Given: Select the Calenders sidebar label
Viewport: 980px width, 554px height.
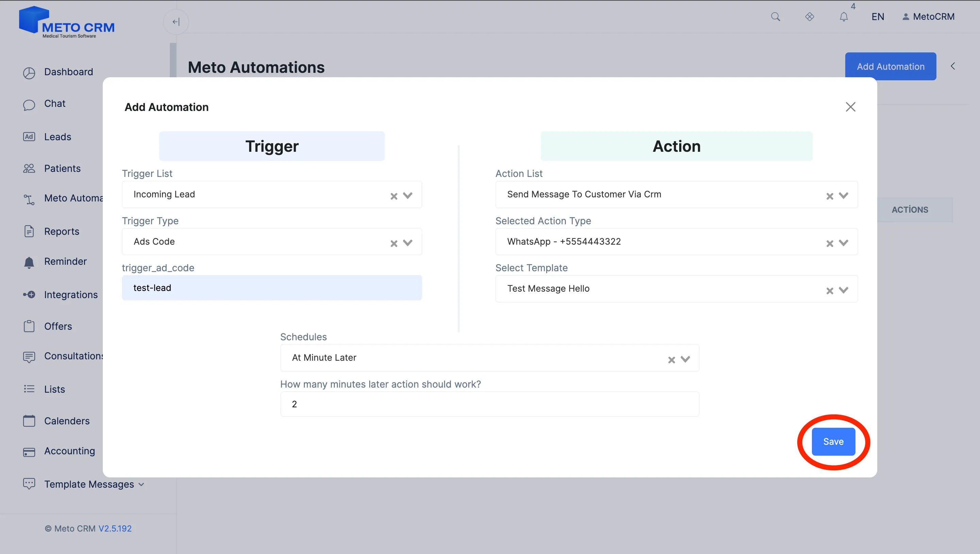Looking at the screenshot, I should (67, 421).
